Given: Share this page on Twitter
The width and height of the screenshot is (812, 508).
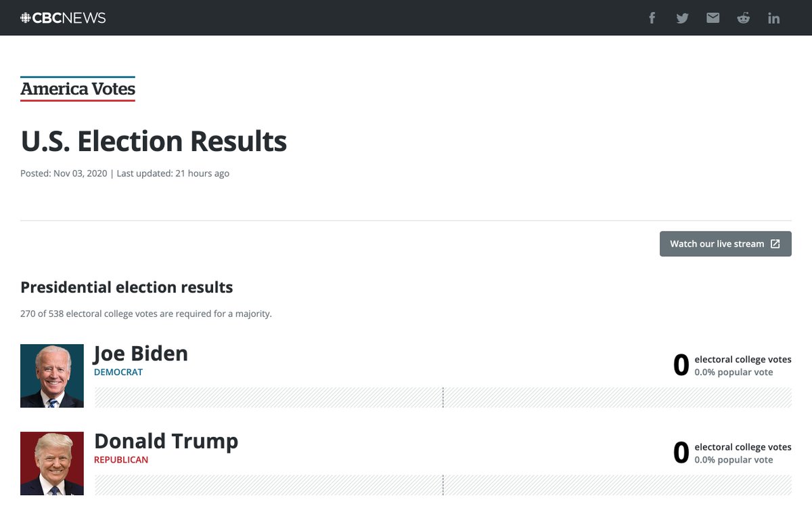Looking at the screenshot, I should pyautogui.click(x=682, y=18).
